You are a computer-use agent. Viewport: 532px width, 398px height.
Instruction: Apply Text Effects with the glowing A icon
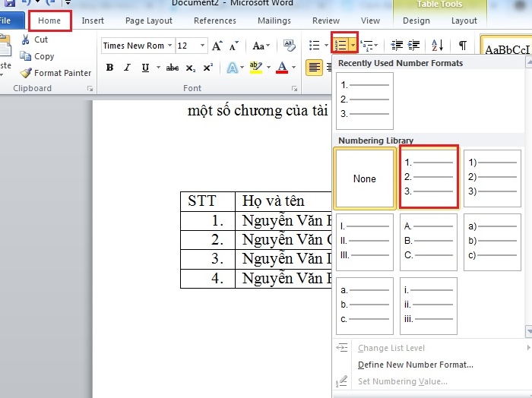(x=233, y=68)
